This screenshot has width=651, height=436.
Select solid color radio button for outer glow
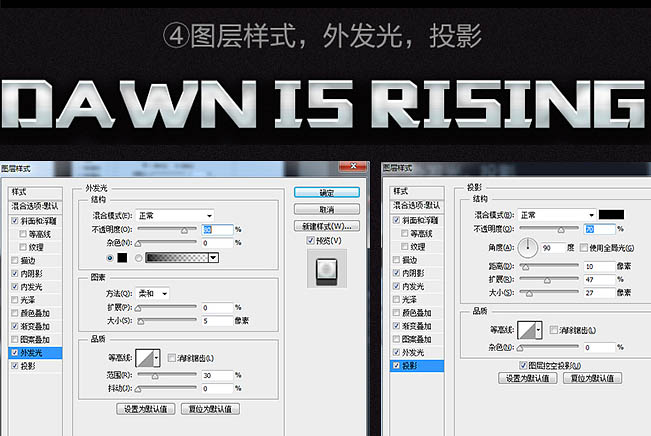click(x=110, y=258)
